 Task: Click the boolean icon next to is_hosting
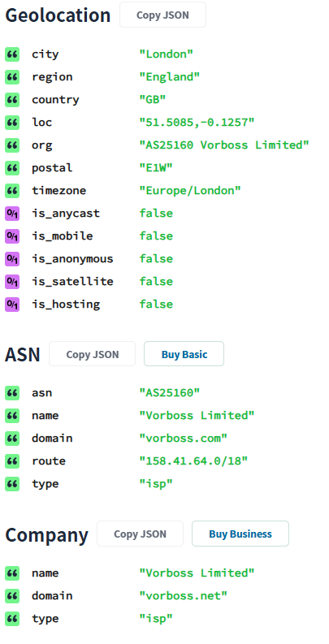coord(12,305)
